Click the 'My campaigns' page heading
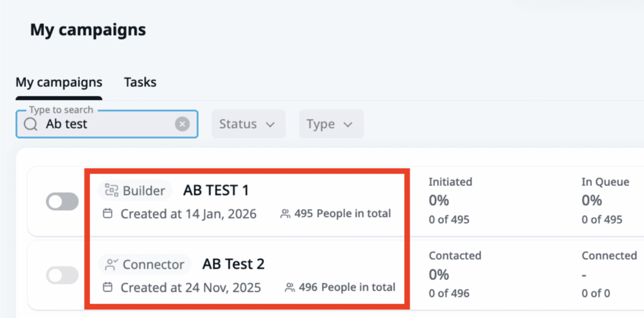644x318 pixels. [x=88, y=30]
